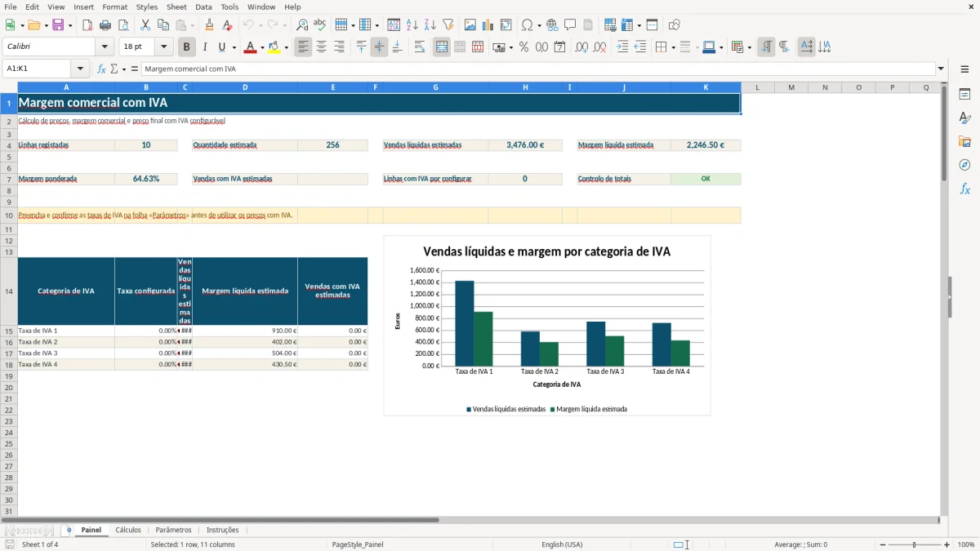Format selected cell as percent

pos(523,47)
